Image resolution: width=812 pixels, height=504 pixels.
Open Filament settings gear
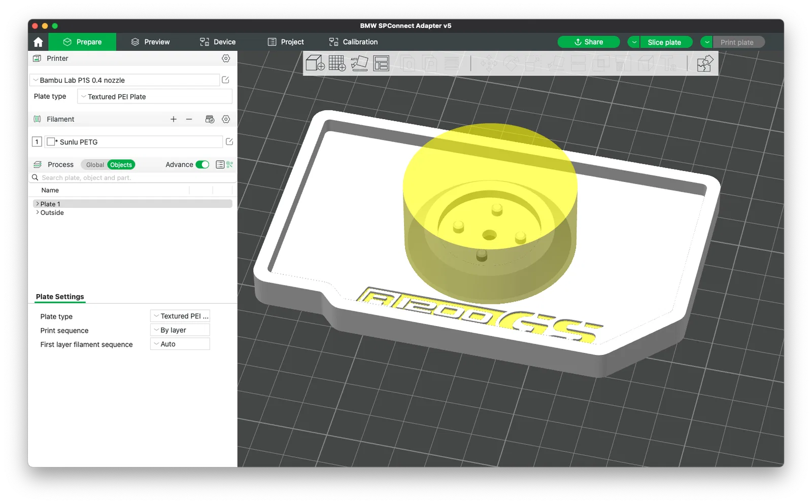click(226, 119)
